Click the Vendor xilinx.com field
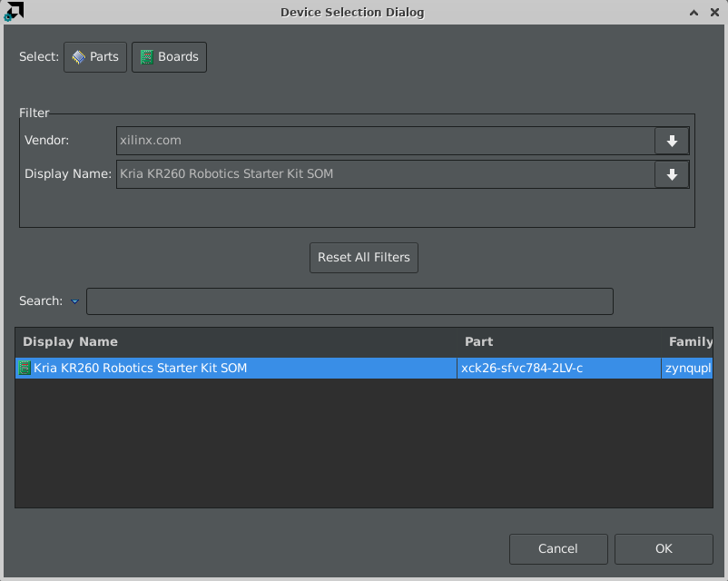The image size is (728, 581). (x=386, y=141)
